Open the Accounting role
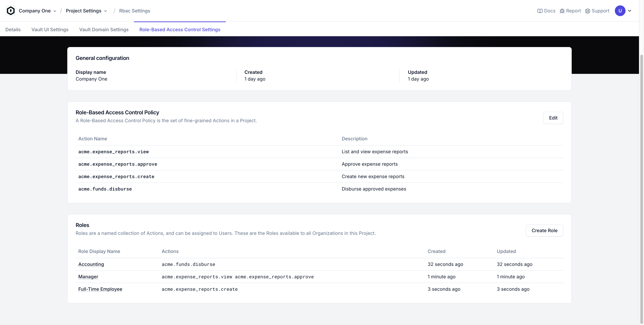This screenshot has width=644, height=325. coord(91,264)
